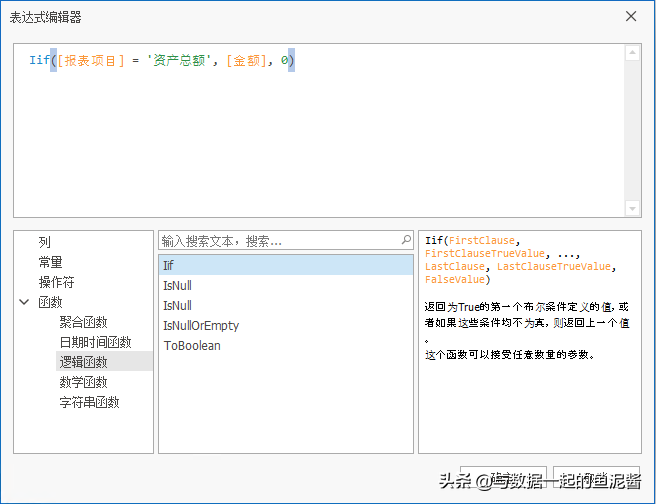
Task: Click the magnifier icon in the search box
Action: 406,241
